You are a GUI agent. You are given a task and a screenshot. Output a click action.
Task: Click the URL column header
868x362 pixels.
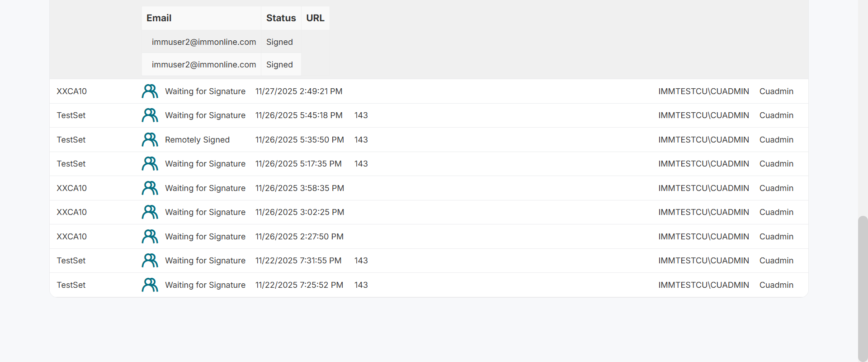[315, 18]
